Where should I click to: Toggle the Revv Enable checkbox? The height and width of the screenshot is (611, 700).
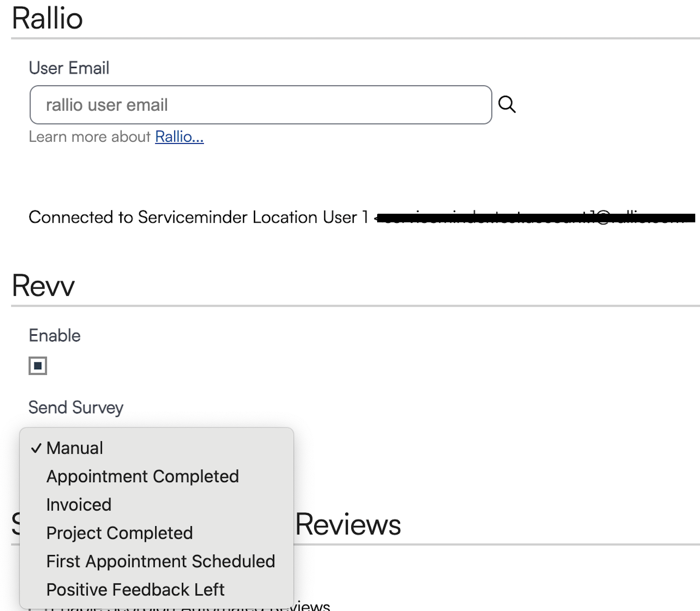[38, 366]
